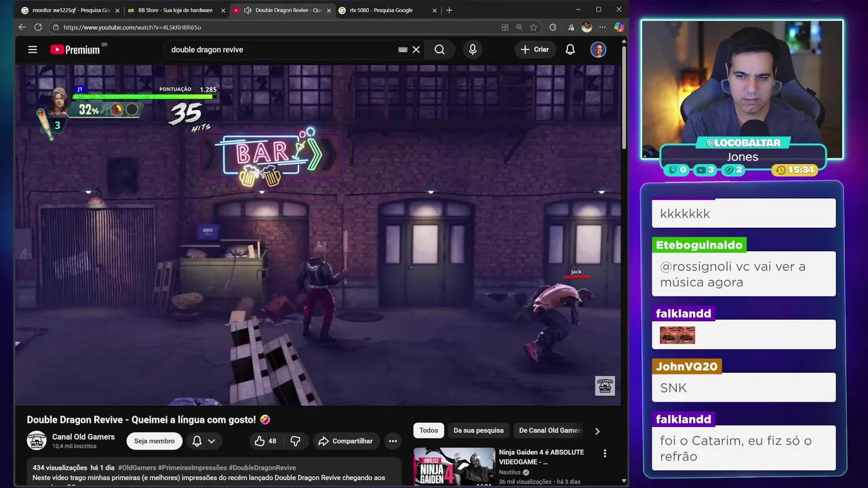Image resolution: width=868 pixels, height=488 pixels.
Task: Click the Seja membro button
Action: coord(155,441)
